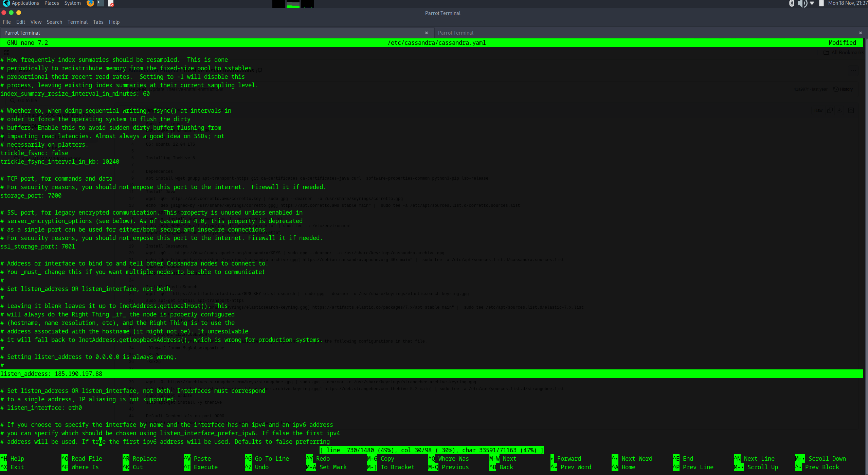The height and width of the screenshot is (475, 868).
Task: Switch to the second Parrot Terminal tab
Action: [x=456, y=33]
